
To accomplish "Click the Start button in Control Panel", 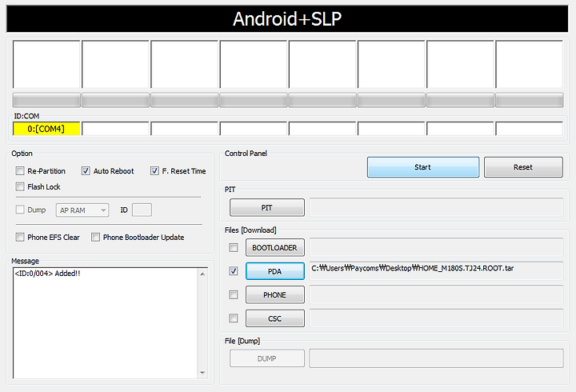I will [423, 167].
